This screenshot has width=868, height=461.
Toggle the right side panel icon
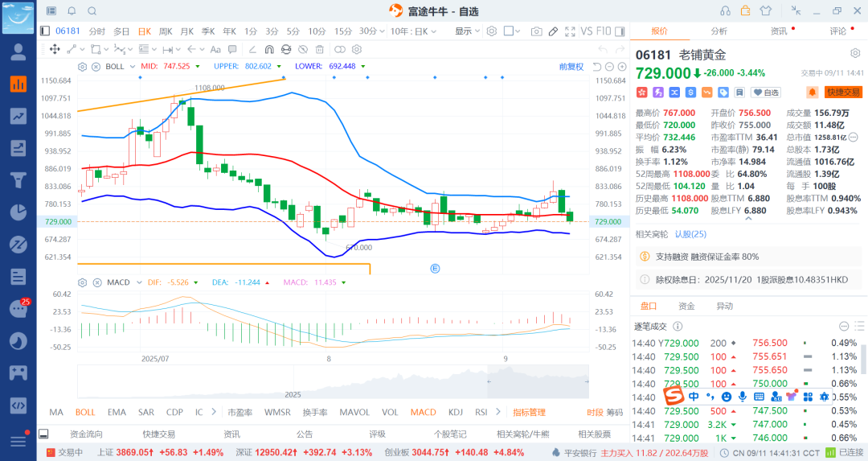(620, 31)
